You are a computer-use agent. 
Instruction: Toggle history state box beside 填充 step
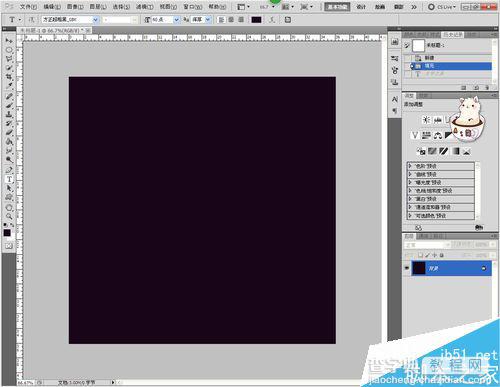(x=407, y=66)
